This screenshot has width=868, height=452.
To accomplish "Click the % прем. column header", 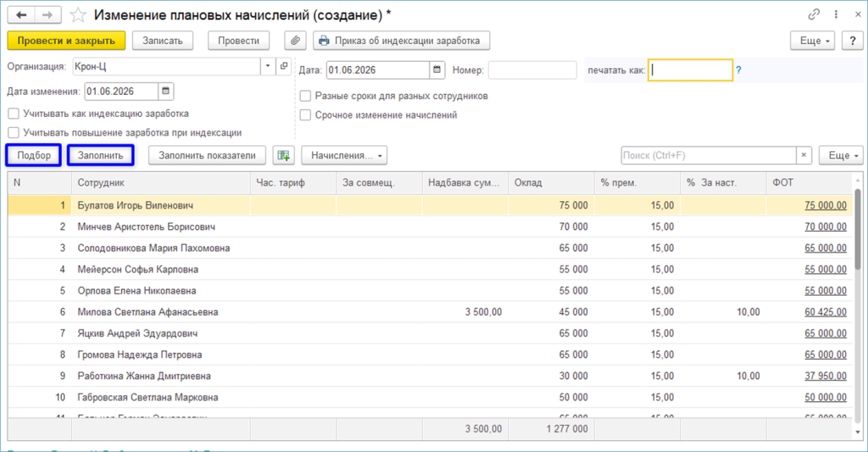I will (x=637, y=182).
